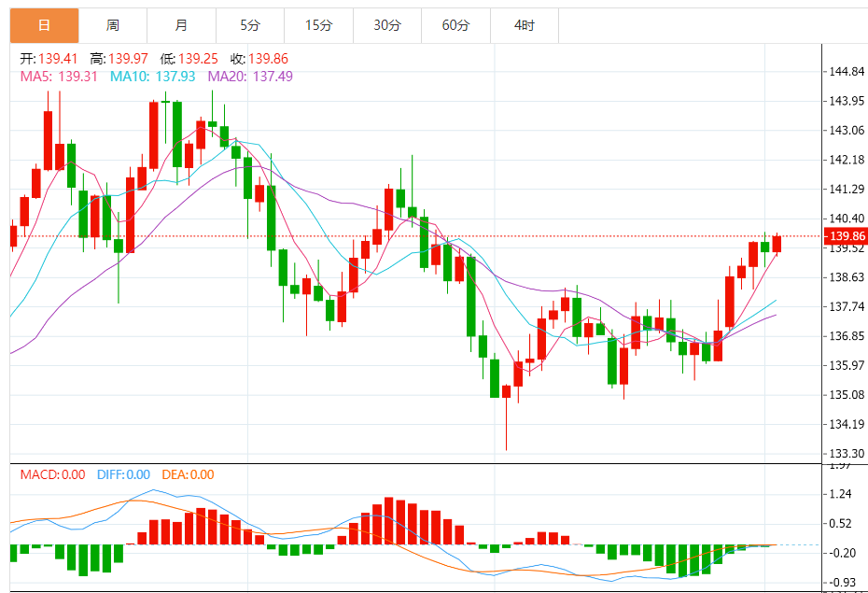Open the 30分 interval tab
The image size is (868, 593).
[387, 25]
